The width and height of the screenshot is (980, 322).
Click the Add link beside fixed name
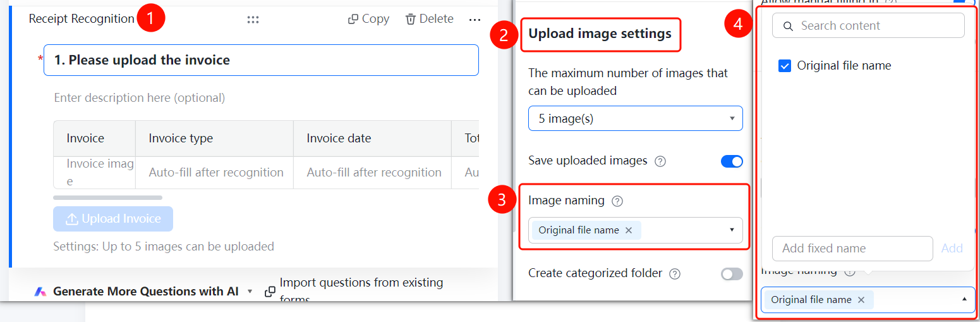[x=952, y=249]
